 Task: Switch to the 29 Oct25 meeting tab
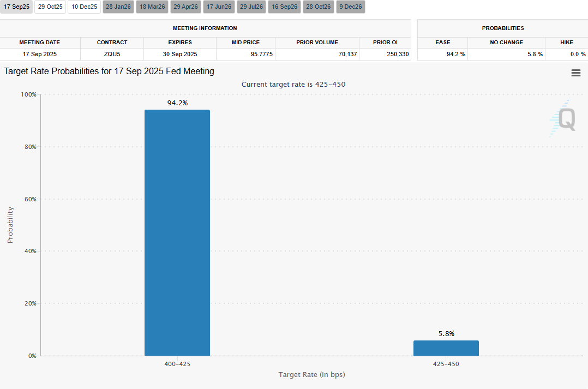pyautogui.click(x=51, y=7)
